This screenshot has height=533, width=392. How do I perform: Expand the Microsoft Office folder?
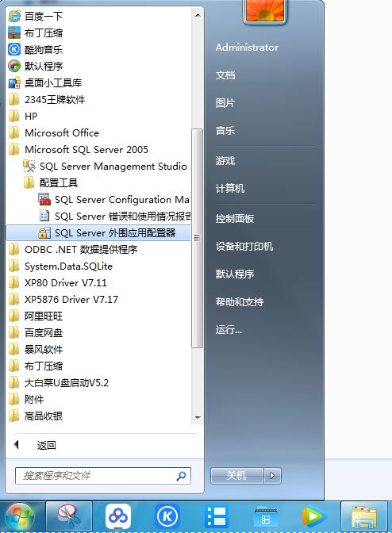62,133
